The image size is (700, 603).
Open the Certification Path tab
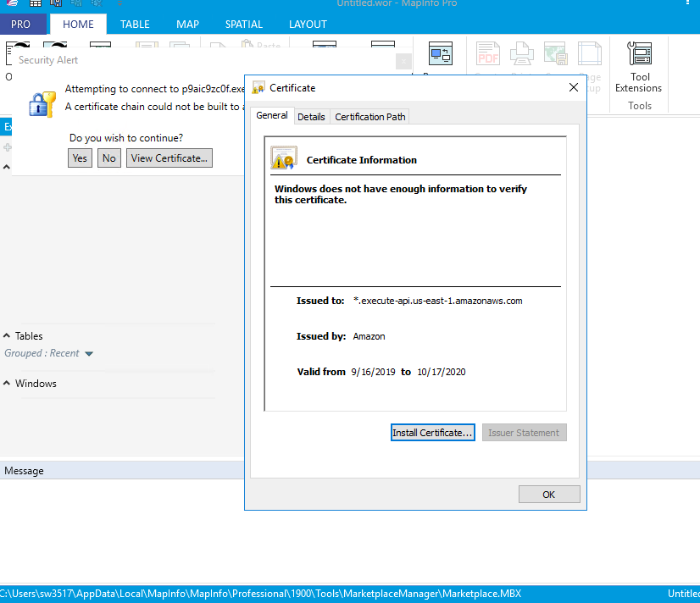pyautogui.click(x=370, y=117)
